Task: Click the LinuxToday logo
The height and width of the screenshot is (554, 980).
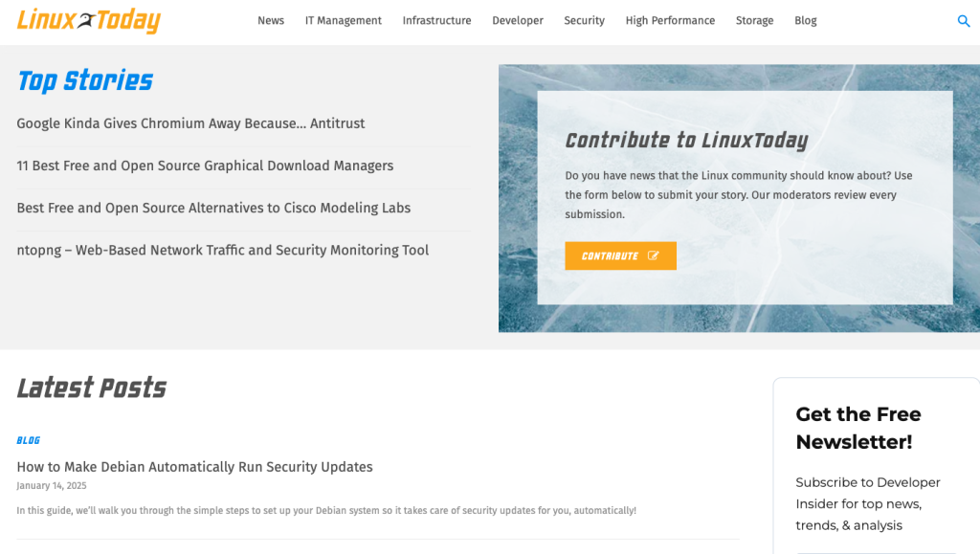Action: pyautogui.click(x=89, y=21)
